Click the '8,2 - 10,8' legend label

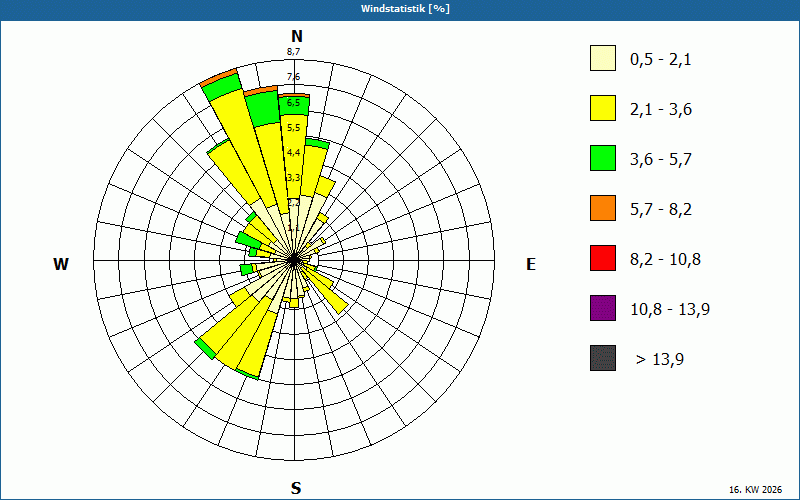click(x=665, y=260)
